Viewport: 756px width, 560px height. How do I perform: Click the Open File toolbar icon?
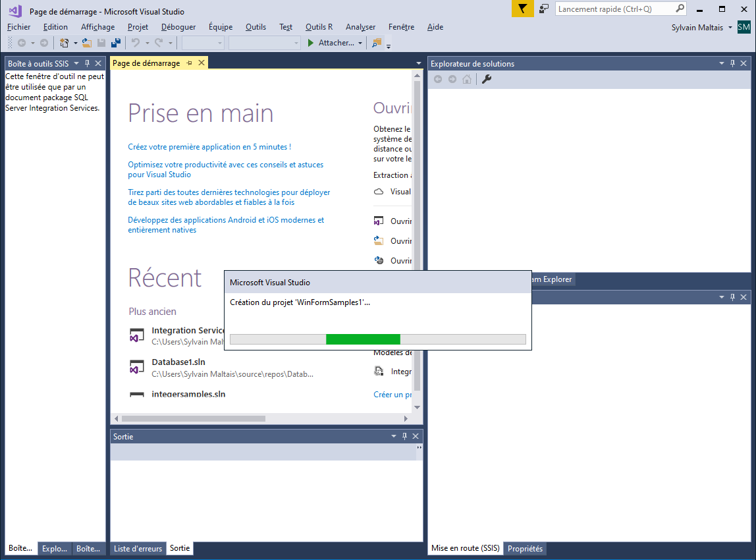[86, 43]
